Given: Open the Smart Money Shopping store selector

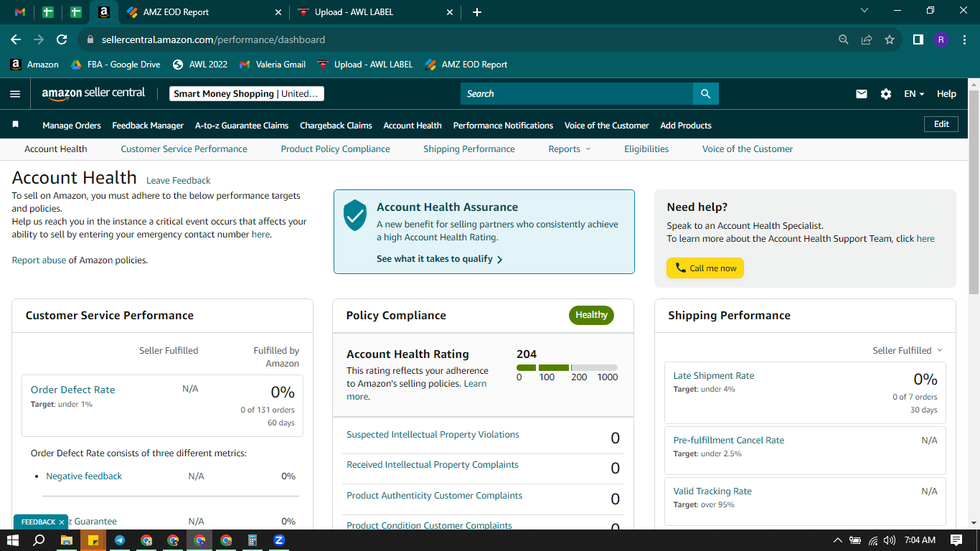Looking at the screenshot, I should (247, 94).
